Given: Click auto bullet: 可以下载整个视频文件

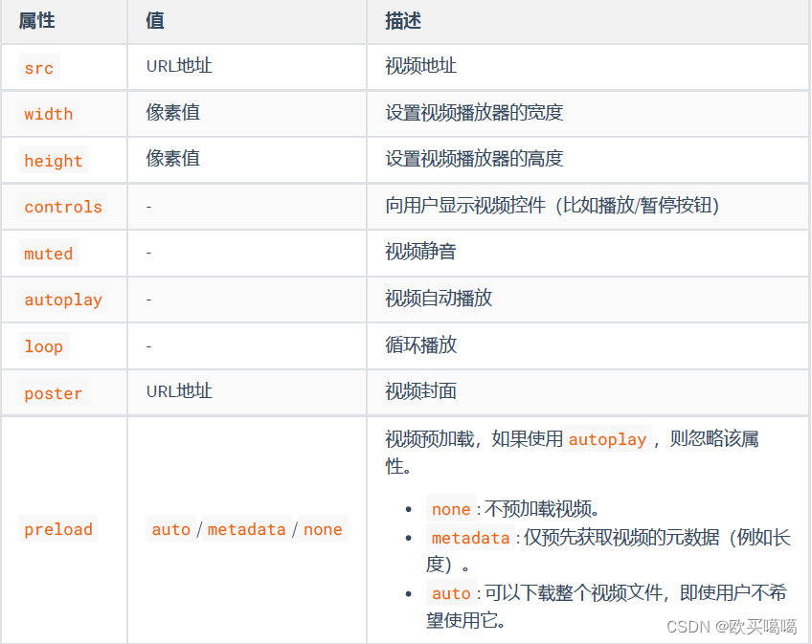Looking at the screenshot, I should (x=607, y=607).
